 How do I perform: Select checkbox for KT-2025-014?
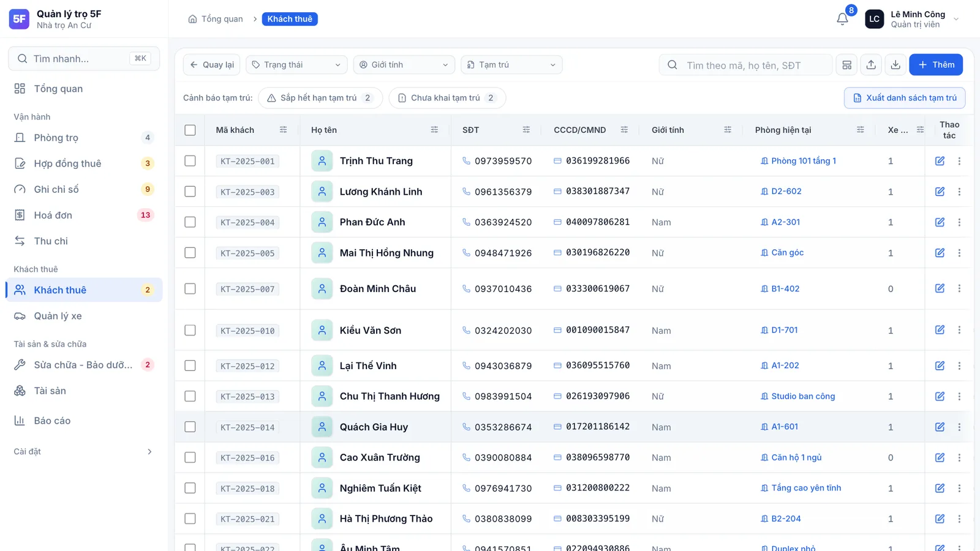click(x=190, y=427)
